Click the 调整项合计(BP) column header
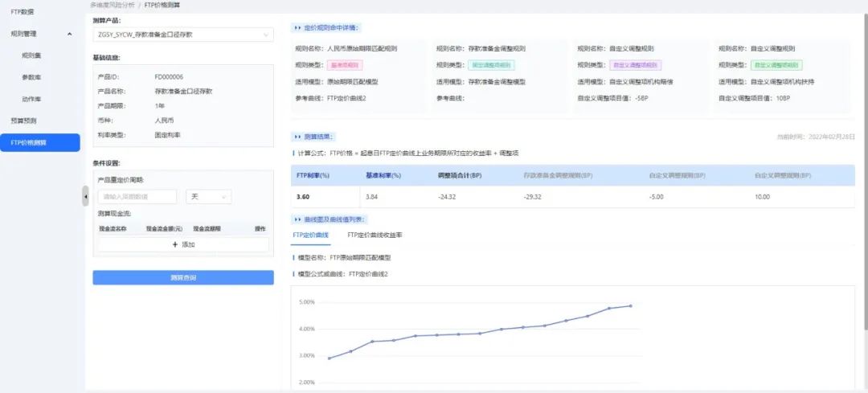The height and width of the screenshot is (393, 868). pyautogui.click(x=460, y=175)
